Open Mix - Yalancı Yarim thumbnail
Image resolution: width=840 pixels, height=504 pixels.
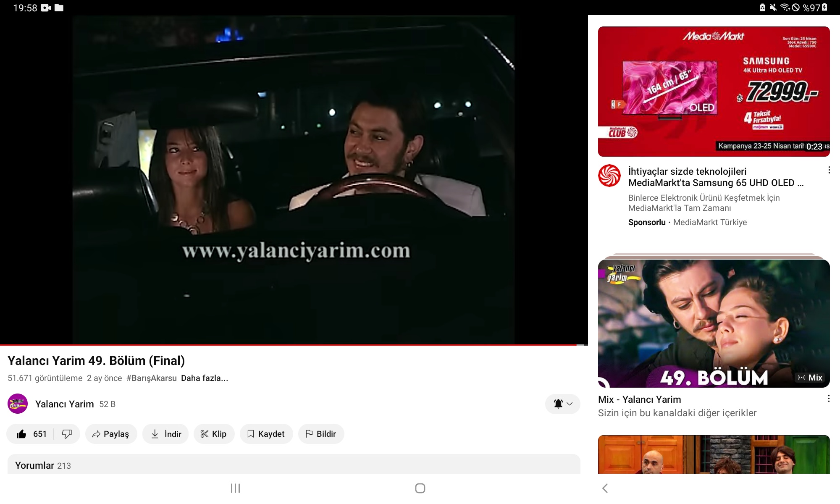pyautogui.click(x=714, y=323)
